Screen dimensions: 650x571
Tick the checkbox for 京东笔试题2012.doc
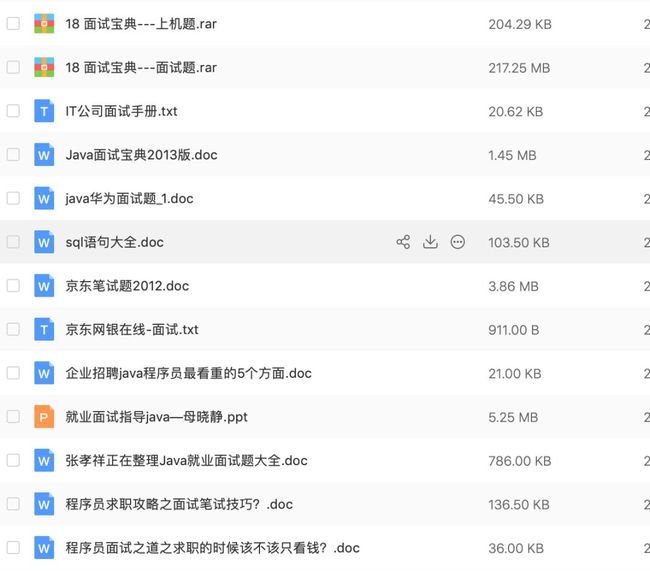coord(13,286)
